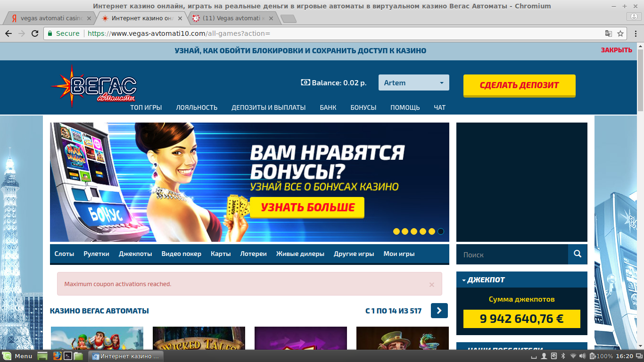Select the Рулетки category tab
644x362 pixels.
click(96, 254)
